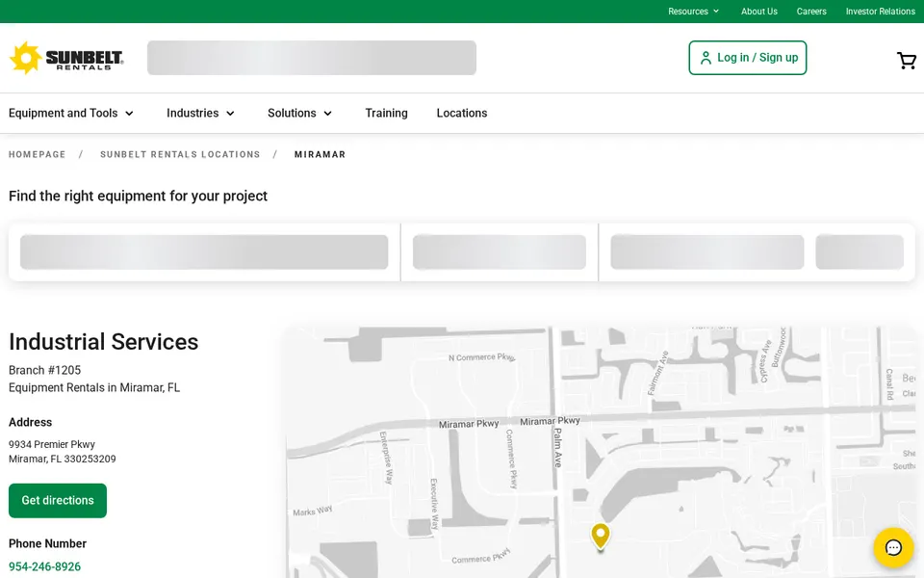Click the Log in / Sign up button
This screenshot has height=578, width=924.
[747, 58]
